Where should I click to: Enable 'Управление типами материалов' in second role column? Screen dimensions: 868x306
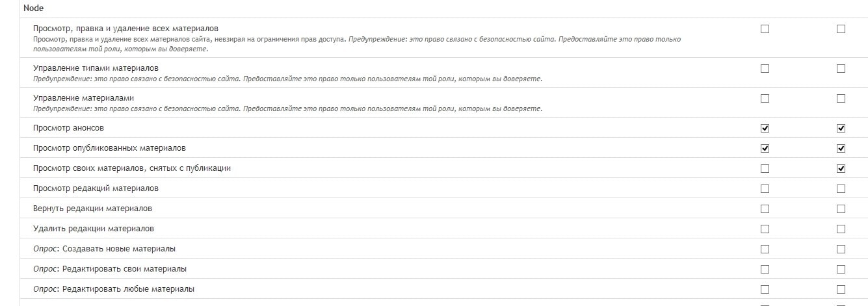point(841,68)
